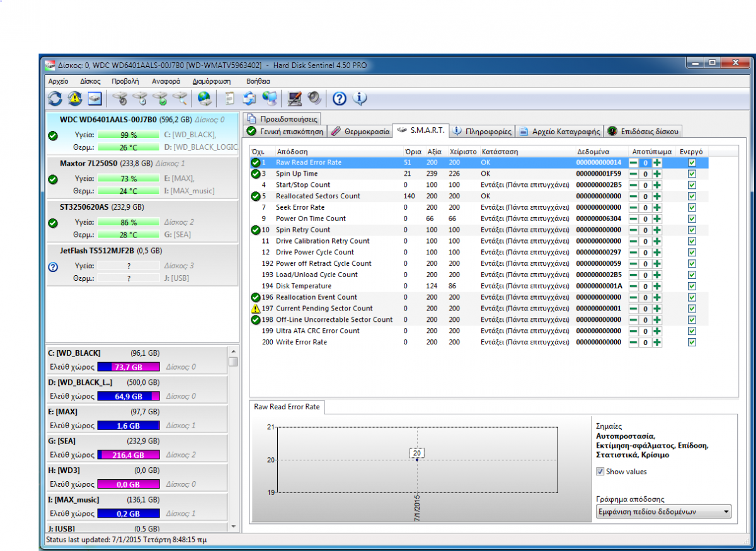756x551 pixels.
Task: Click plus offset button for Raw Read Error Rate
Action: tap(657, 162)
